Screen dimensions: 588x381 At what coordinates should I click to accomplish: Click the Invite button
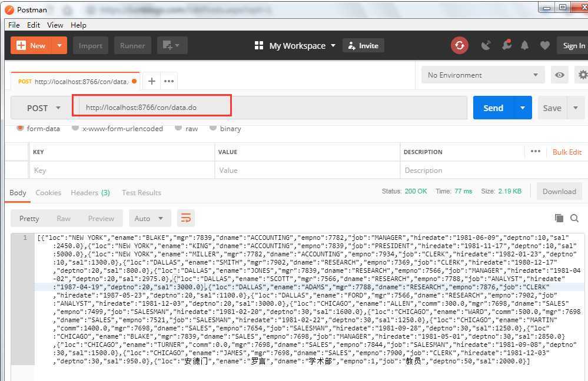363,46
